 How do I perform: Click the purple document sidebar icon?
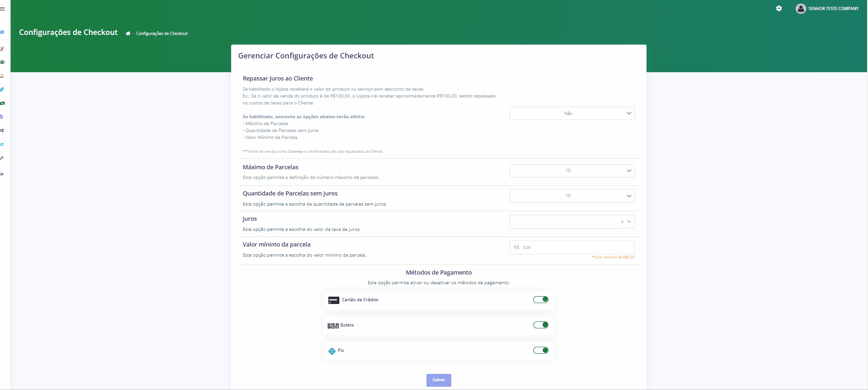click(x=1, y=117)
